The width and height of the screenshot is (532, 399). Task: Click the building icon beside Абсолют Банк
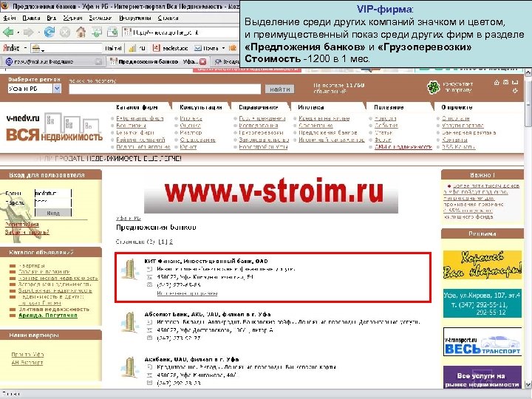pos(129,322)
